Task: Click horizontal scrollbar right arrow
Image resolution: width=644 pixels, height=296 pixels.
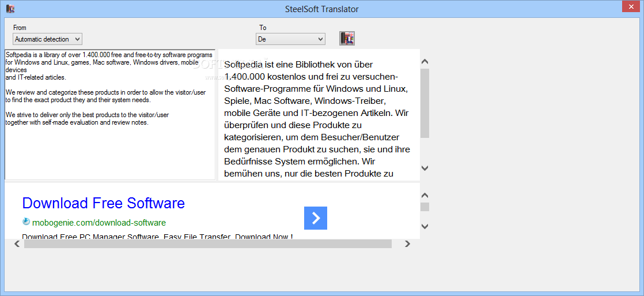Action: [407, 244]
